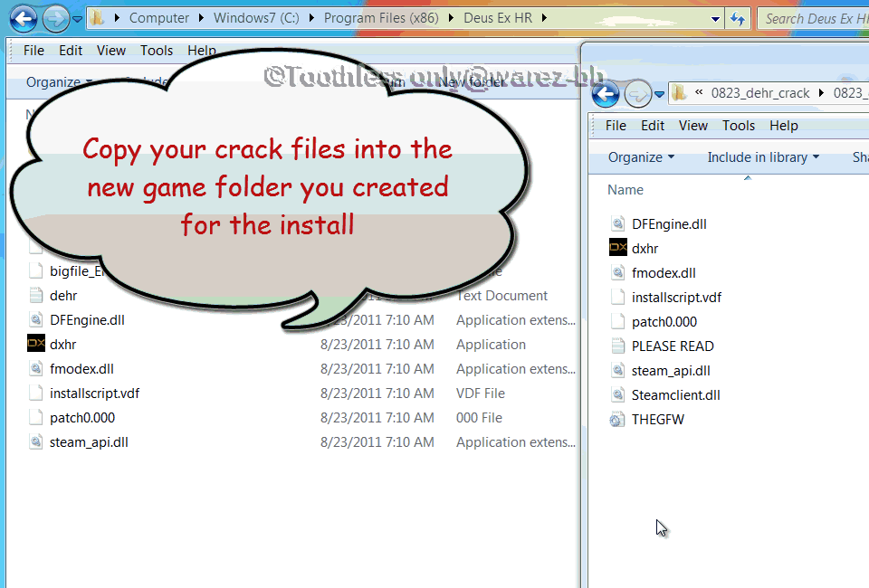Open Tools menu in crack folder window

pos(739,126)
